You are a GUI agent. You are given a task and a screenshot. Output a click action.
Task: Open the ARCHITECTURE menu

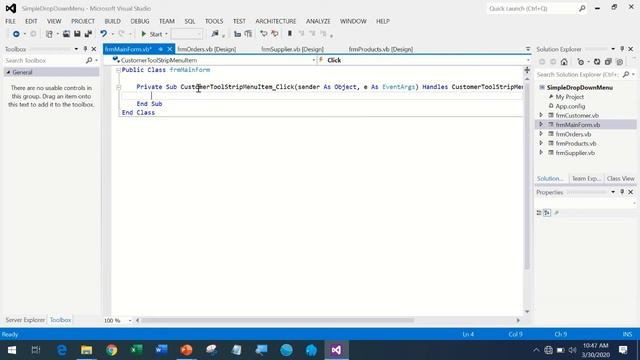pyautogui.click(x=276, y=21)
